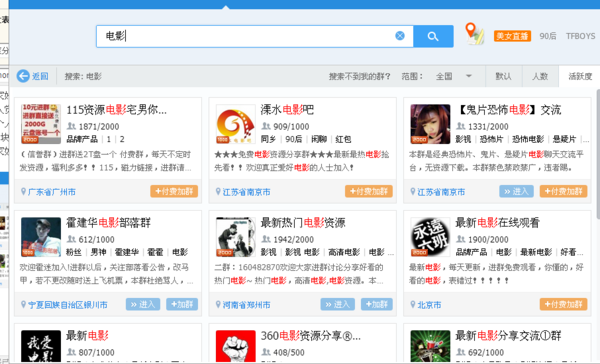This screenshot has height=364, width=600.
Task: Click 进入 on the 鬼片恐怖电影 card
Action: click(516, 191)
